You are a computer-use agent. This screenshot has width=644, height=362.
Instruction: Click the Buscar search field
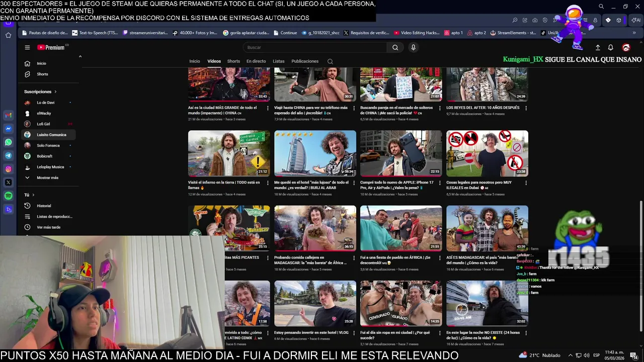[314, 47]
